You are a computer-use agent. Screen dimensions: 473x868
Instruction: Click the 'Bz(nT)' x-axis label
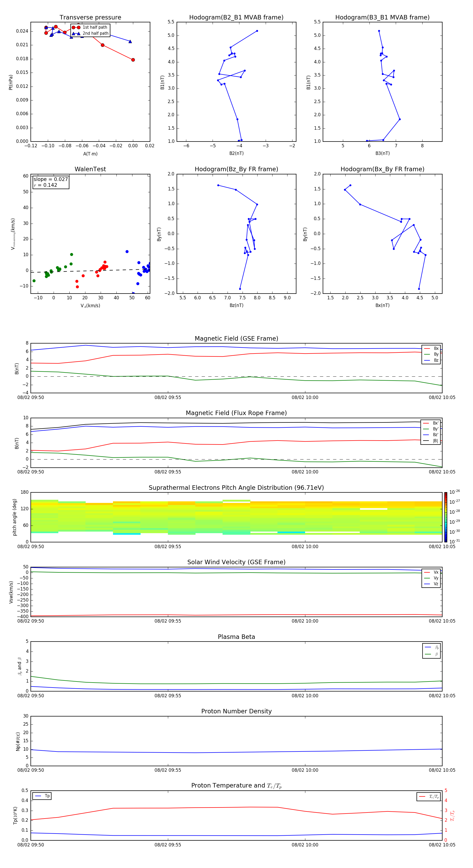pyautogui.click(x=236, y=305)
